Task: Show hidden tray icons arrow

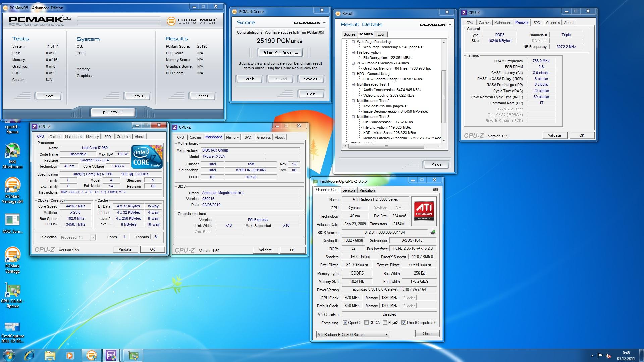Action: pos(592,356)
